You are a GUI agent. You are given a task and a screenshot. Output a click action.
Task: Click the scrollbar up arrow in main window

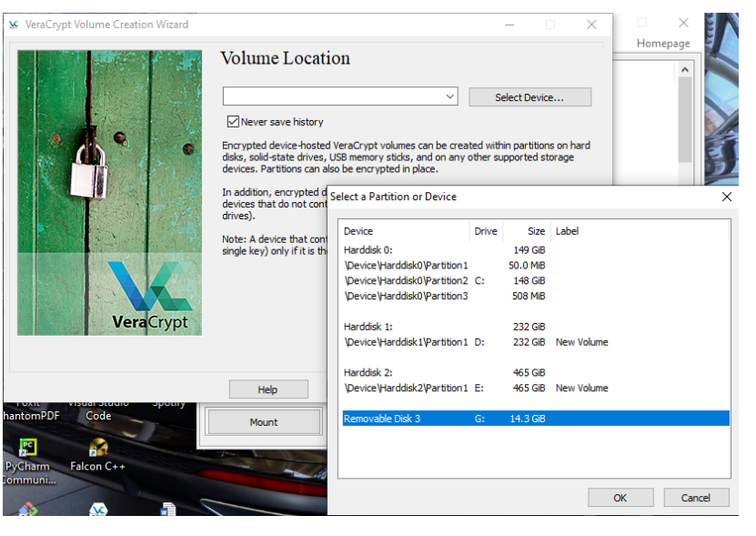pos(685,69)
